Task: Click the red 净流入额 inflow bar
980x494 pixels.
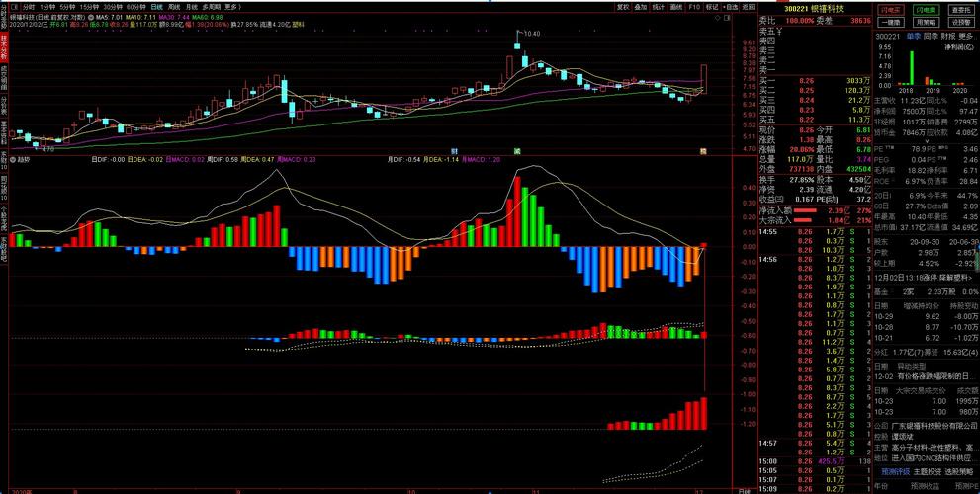Action: click(x=807, y=210)
